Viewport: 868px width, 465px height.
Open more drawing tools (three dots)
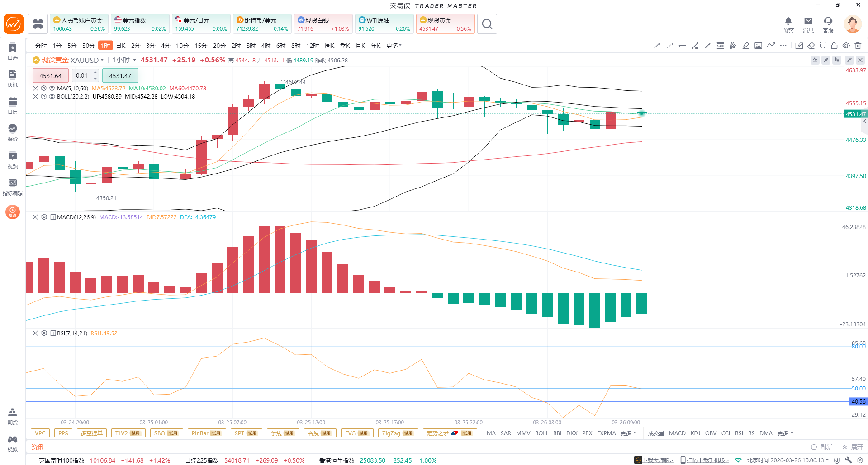tap(783, 46)
